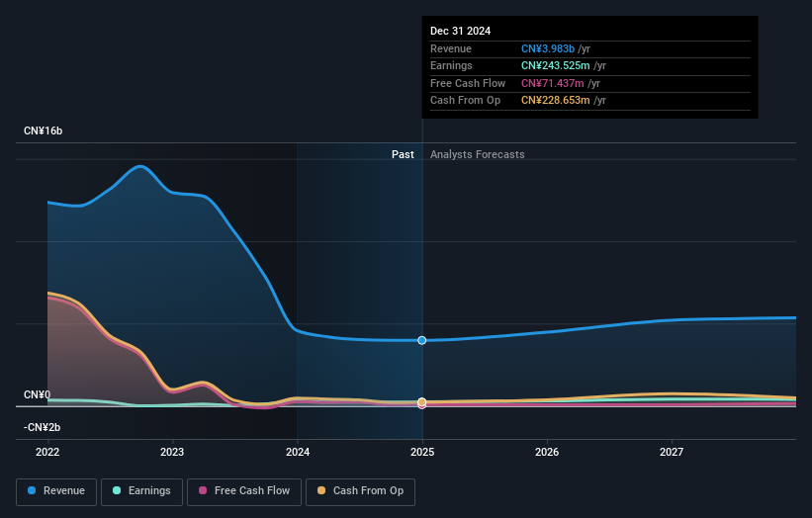812x518 pixels.
Task: Click the orange Cash From Op data point
Action: (x=422, y=402)
